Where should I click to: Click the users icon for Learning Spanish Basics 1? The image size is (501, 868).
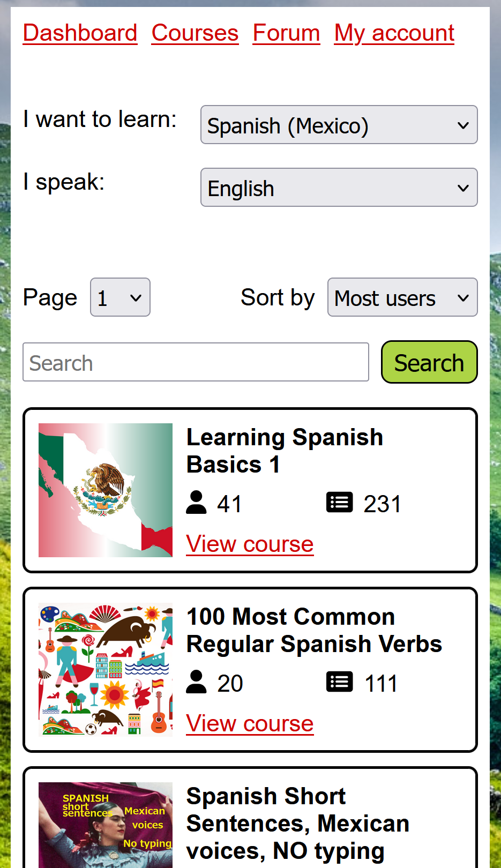(196, 503)
